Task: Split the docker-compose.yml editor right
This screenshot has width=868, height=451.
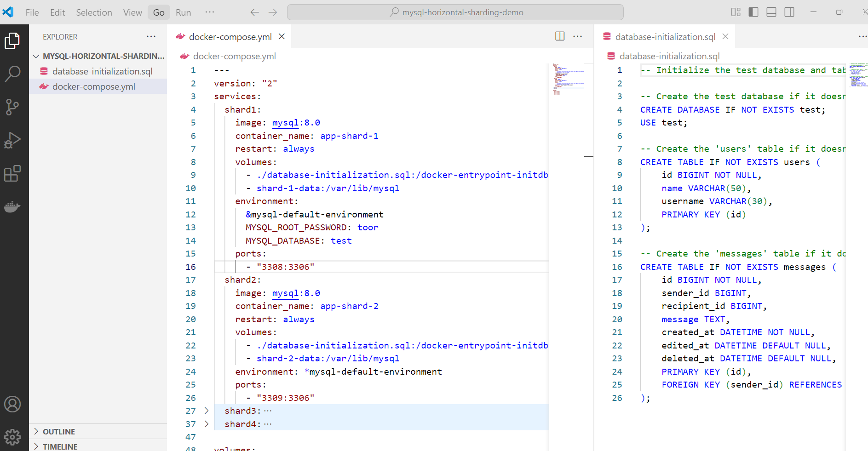Action: [560, 36]
